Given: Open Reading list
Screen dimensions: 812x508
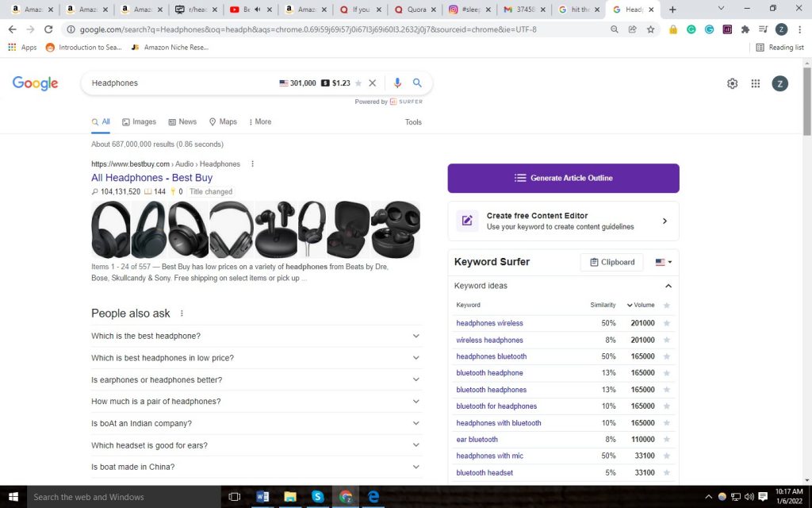Looking at the screenshot, I should click(x=780, y=47).
